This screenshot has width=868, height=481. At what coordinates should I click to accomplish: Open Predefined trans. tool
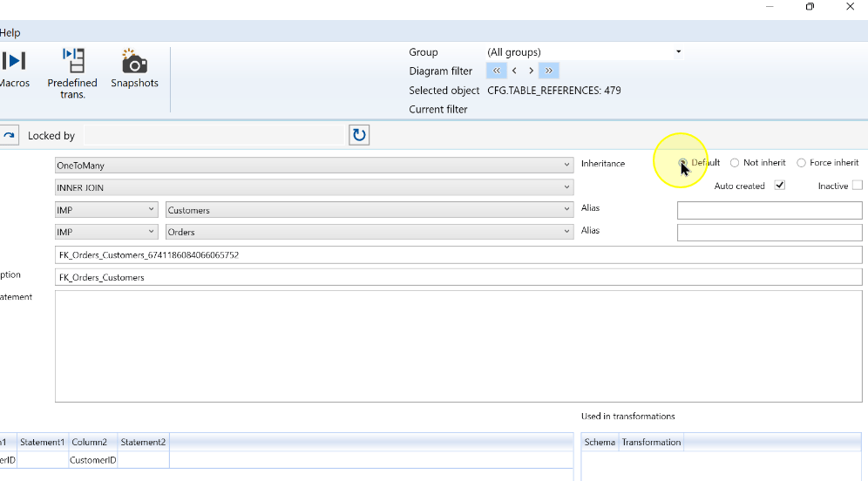72,73
